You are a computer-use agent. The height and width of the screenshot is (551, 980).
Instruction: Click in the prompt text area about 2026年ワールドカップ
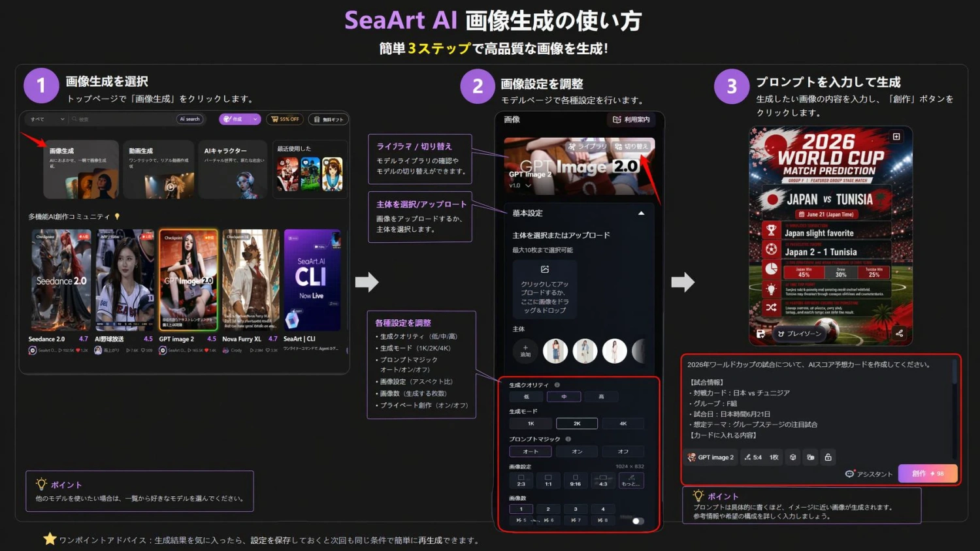817,400
